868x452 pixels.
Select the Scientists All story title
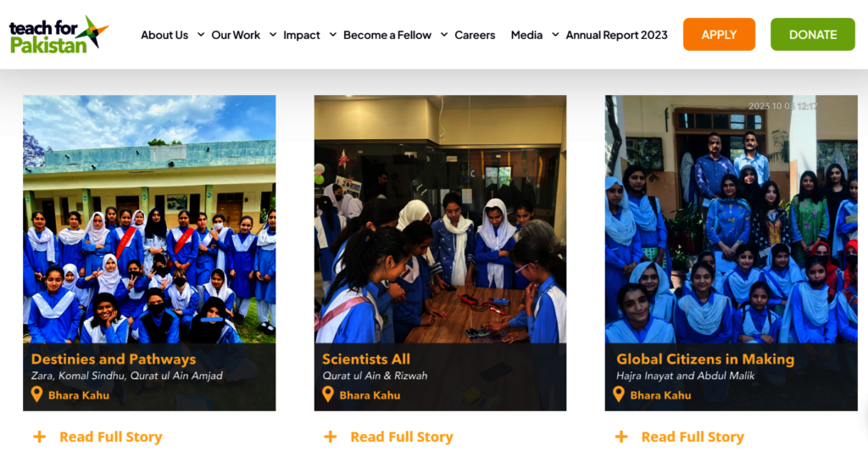pos(366,359)
